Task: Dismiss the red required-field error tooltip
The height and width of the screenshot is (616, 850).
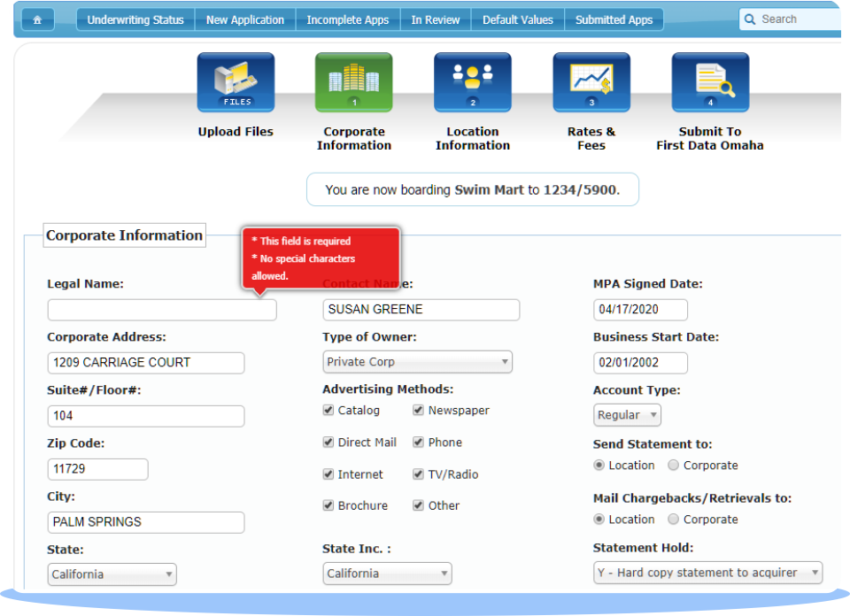Action: [321, 258]
